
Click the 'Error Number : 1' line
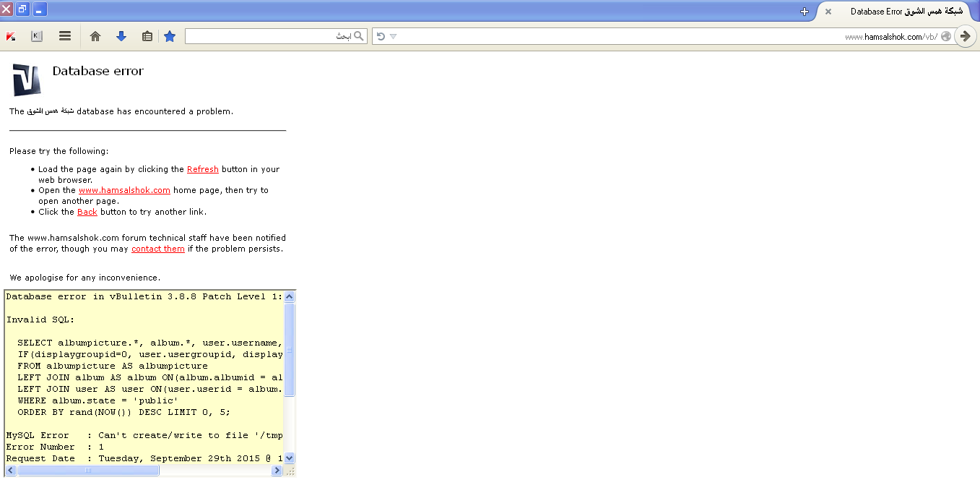[56, 447]
